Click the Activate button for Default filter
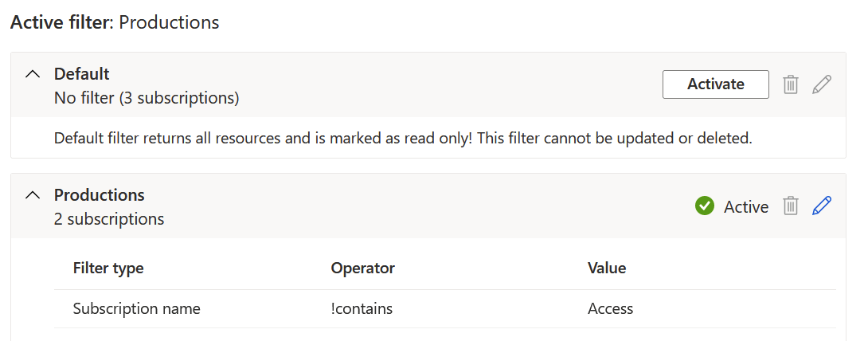 715,84
